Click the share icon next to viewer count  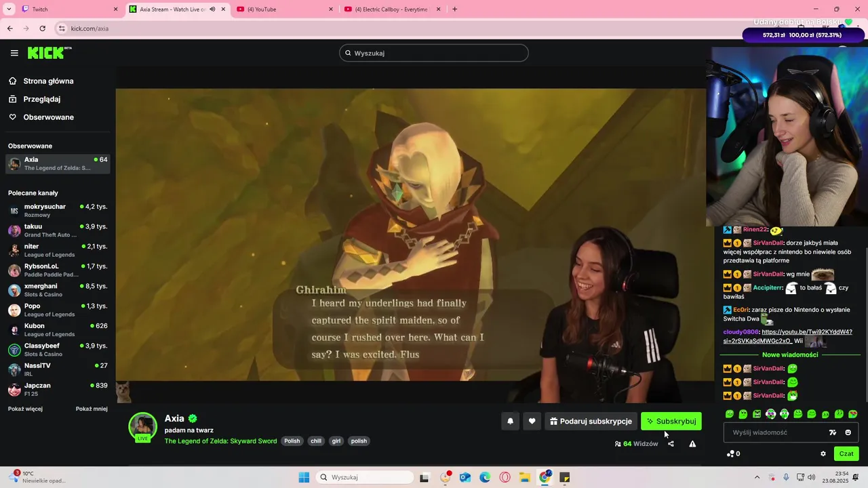click(x=671, y=444)
